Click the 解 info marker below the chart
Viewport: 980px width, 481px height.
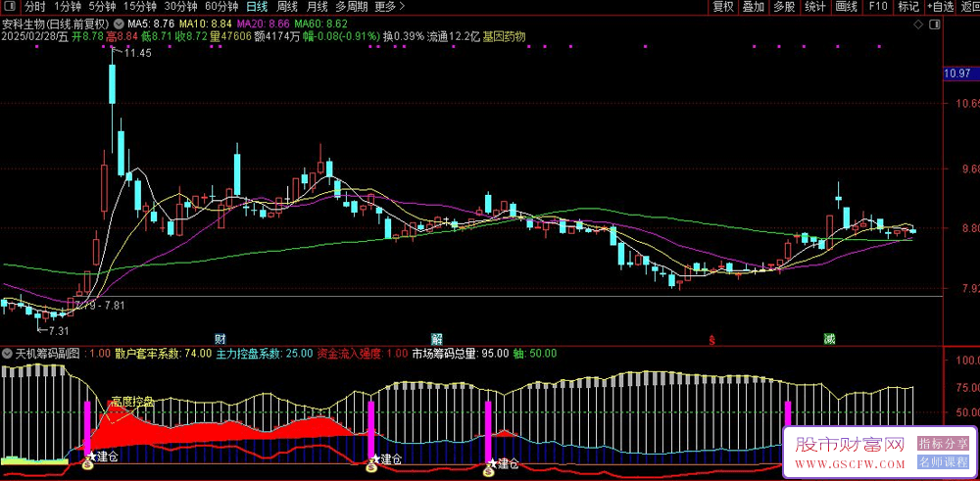437,339
